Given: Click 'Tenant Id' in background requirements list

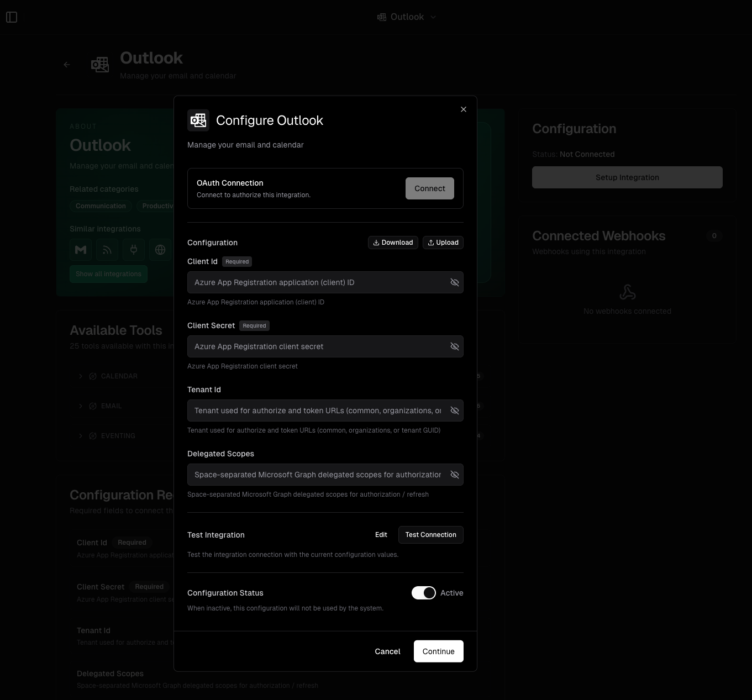Looking at the screenshot, I should pos(93,630).
